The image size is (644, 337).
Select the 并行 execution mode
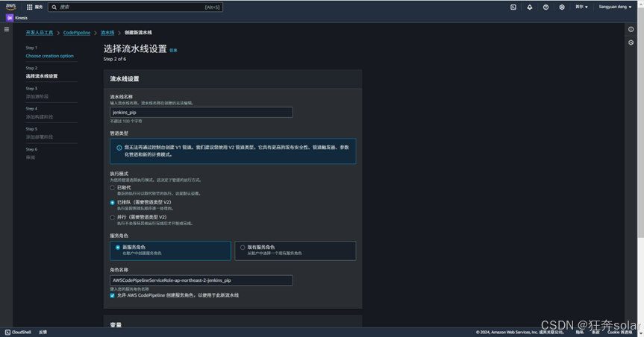point(112,218)
